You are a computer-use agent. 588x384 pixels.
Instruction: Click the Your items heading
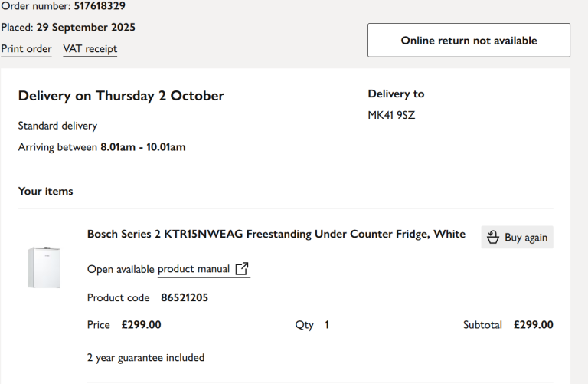coord(46,191)
